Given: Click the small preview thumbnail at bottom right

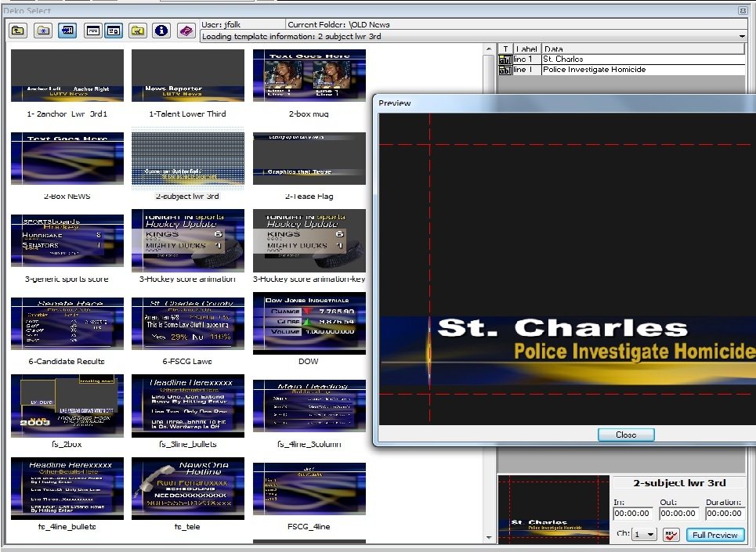Looking at the screenshot, I should pos(554,510).
